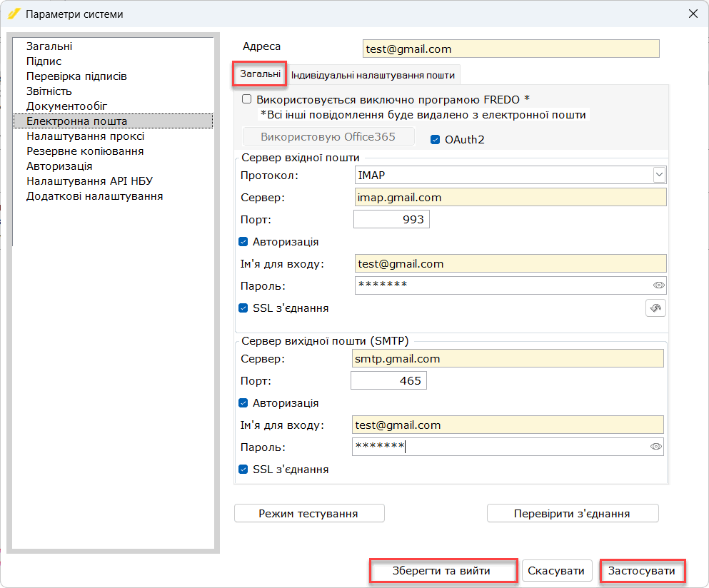Click Зберегти та вийти button

pyautogui.click(x=443, y=571)
